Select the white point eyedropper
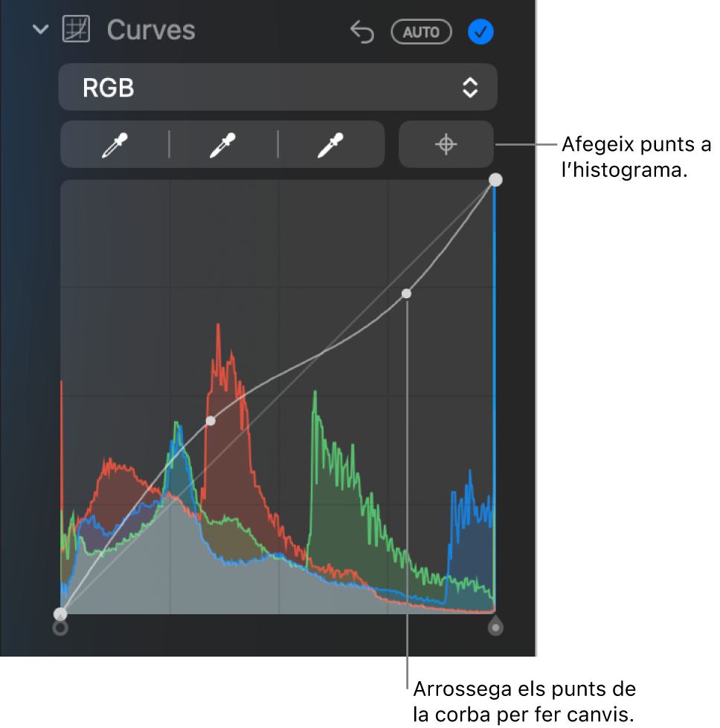 point(331,145)
